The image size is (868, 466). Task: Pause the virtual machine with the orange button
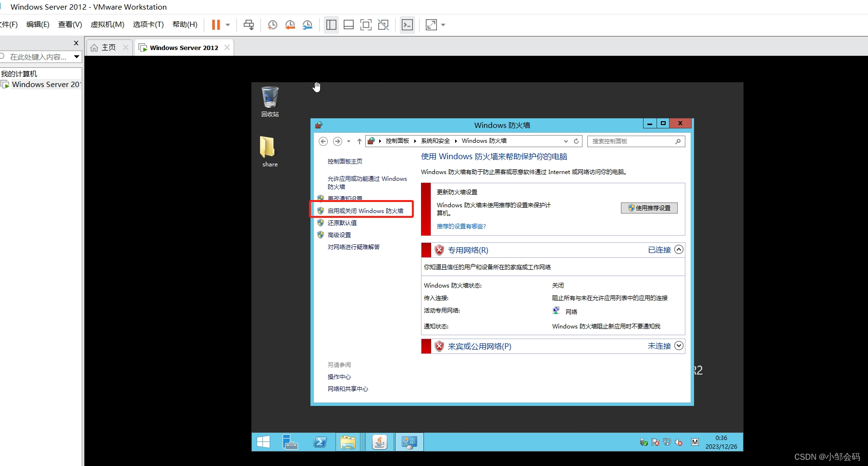(x=216, y=25)
